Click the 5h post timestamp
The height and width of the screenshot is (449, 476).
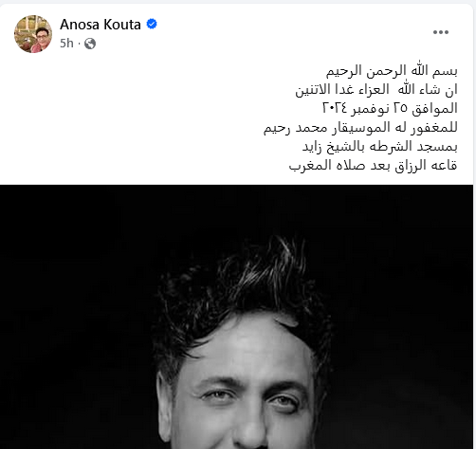coord(66,44)
